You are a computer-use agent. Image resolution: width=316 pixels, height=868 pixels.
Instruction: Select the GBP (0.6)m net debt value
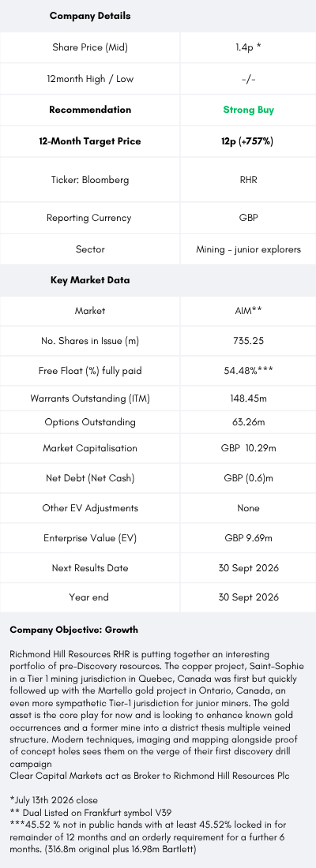[x=248, y=477]
